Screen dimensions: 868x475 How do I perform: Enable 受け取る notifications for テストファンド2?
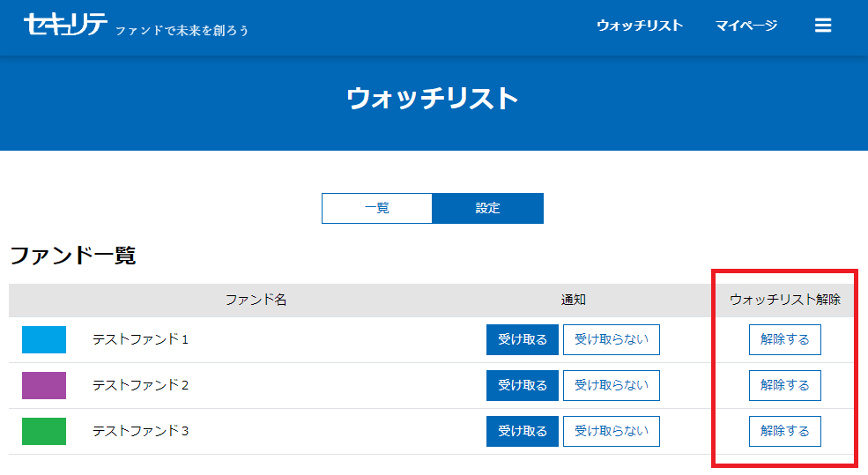pyautogui.click(x=522, y=385)
